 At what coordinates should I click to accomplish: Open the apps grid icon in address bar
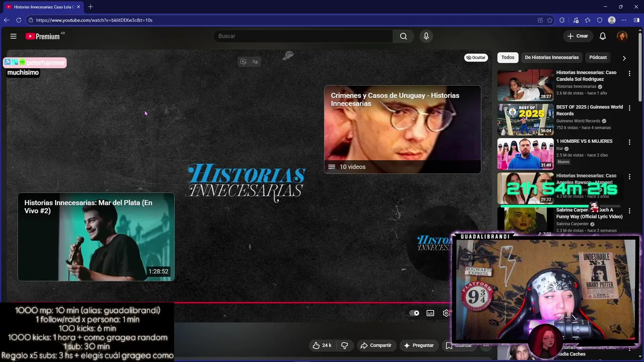540,20
